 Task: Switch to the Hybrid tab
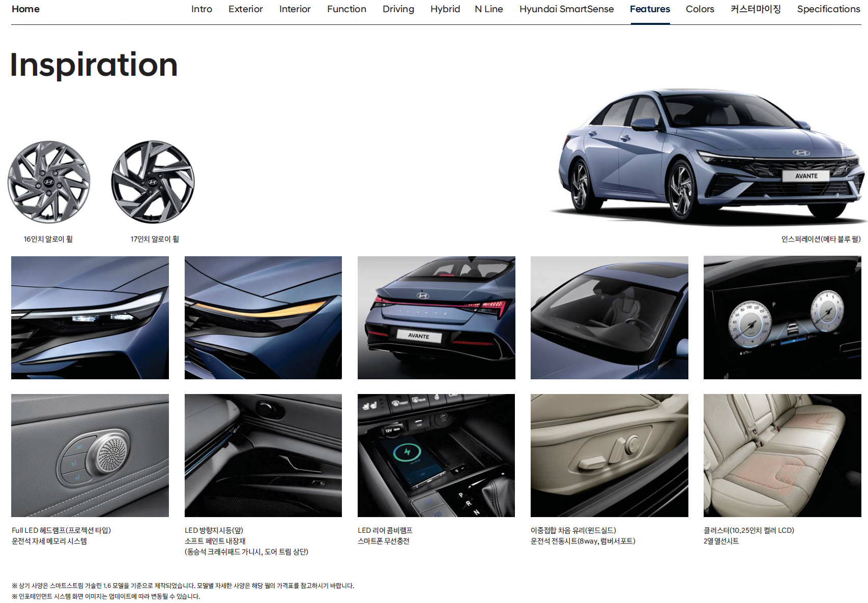445,9
